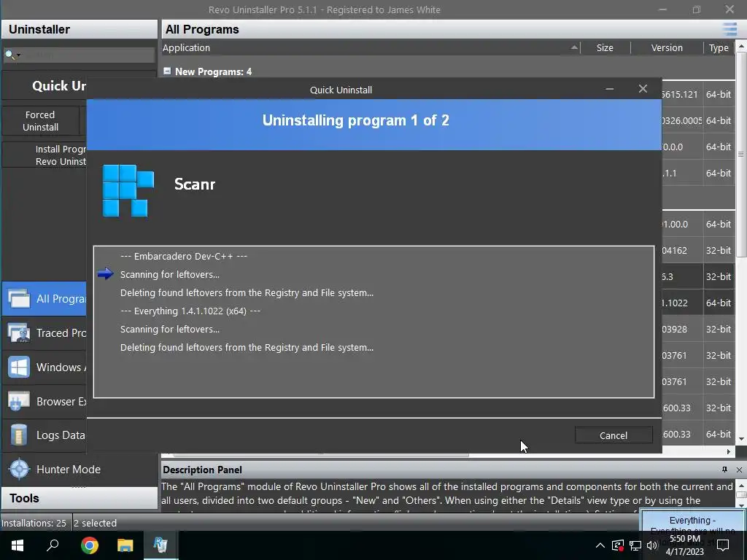Click Install Programs with Revo Uninstaller
Viewport: 747px width, 560px height.
pos(44,155)
